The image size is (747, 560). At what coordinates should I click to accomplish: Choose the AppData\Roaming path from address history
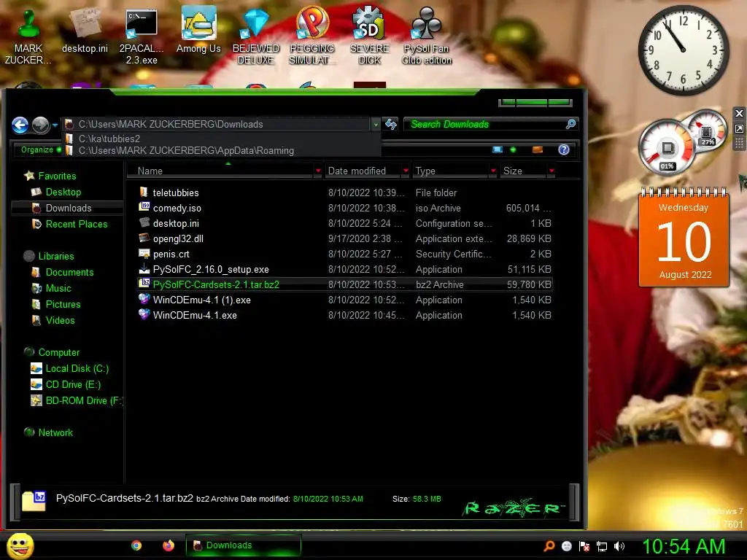point(222,150)
